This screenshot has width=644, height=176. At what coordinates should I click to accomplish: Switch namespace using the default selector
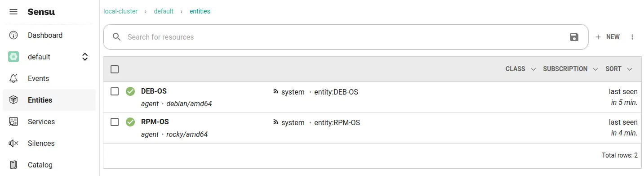tap(49, 57)
